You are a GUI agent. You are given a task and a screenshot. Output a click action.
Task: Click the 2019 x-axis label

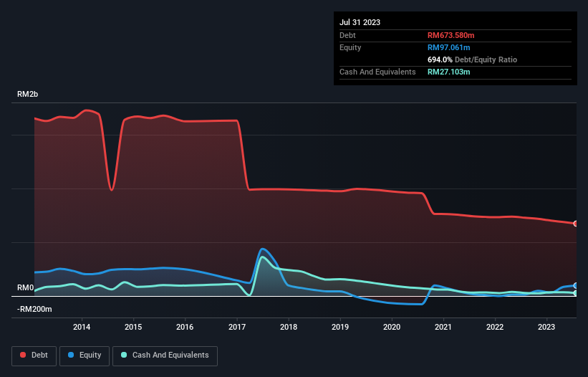[x=340, y=327]
